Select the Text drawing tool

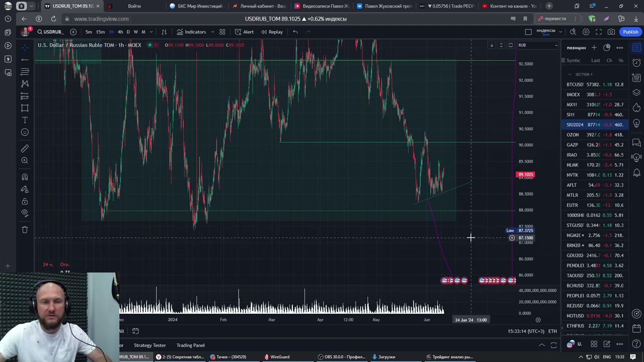coord(25,120)
